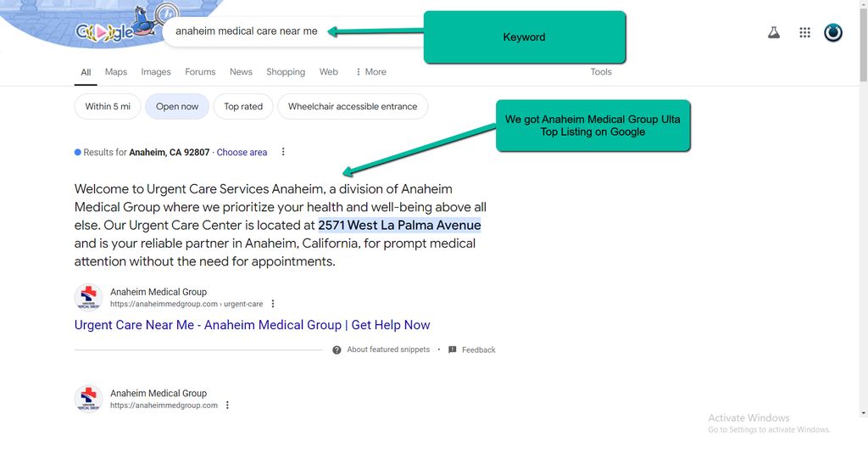Switch to the News tab
This screenshot has width=868, height=459.
[x=241, y=72]
